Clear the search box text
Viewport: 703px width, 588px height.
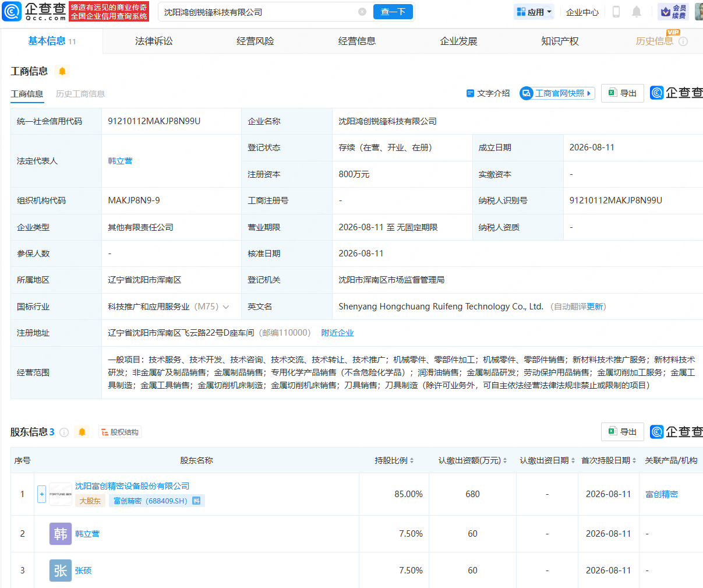tap(362, 12)
